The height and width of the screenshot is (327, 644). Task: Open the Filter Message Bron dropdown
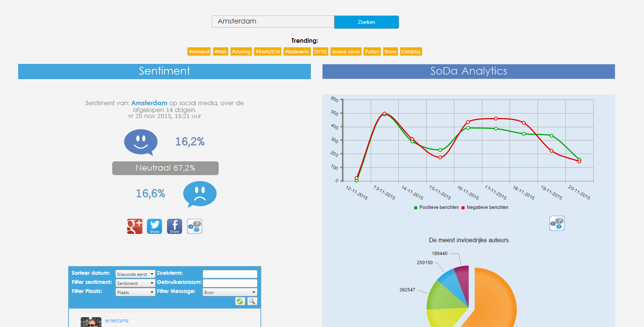point(230,292)
